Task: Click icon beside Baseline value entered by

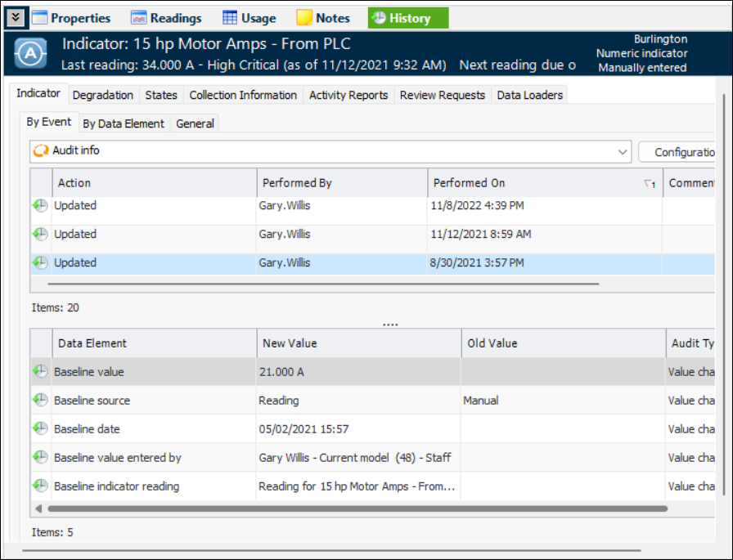Action: click(41, 457)
